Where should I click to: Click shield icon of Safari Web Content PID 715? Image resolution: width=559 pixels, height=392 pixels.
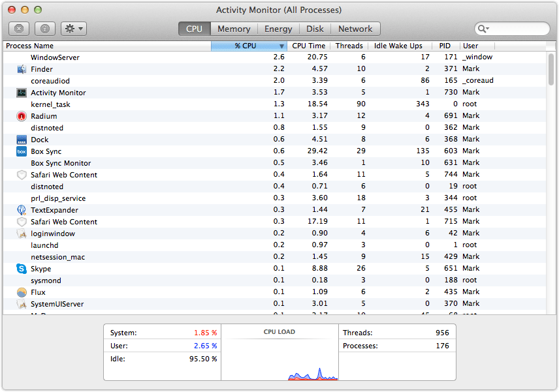click(x=22, y=222)
